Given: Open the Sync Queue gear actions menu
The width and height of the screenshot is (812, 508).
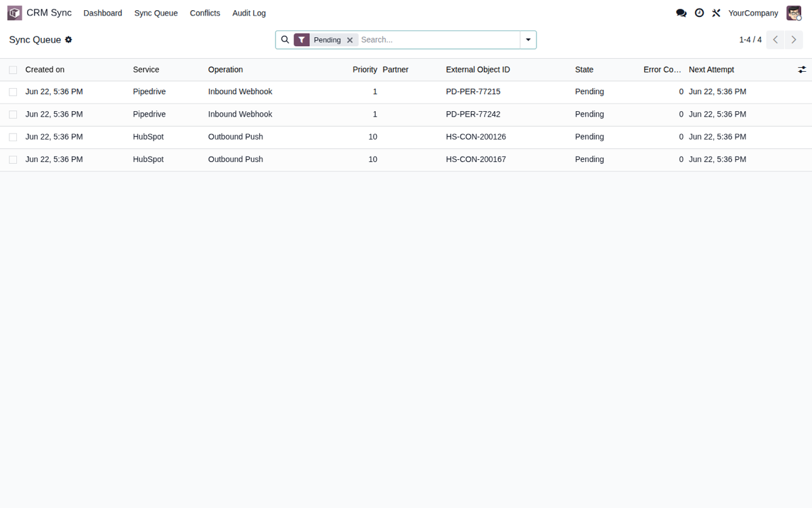Looking at the screenshot, I should [68, 40].
